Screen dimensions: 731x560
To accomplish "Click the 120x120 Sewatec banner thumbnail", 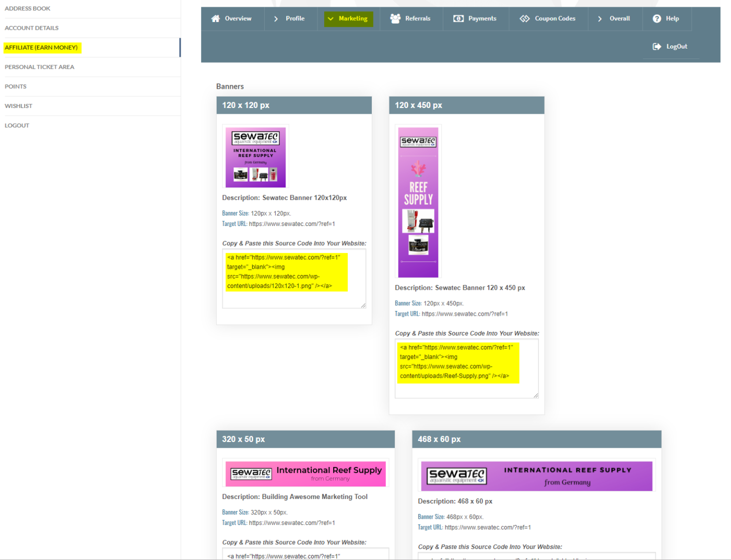I will tap(255, 157).
